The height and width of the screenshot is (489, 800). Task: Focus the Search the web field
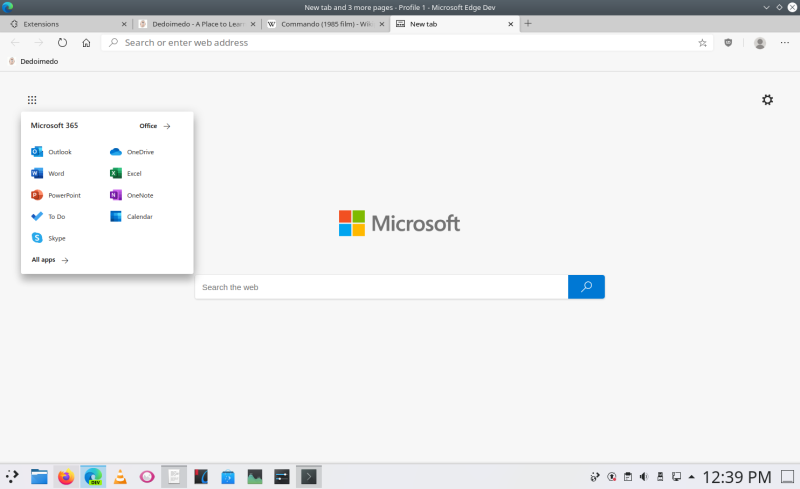coord(381,287)
